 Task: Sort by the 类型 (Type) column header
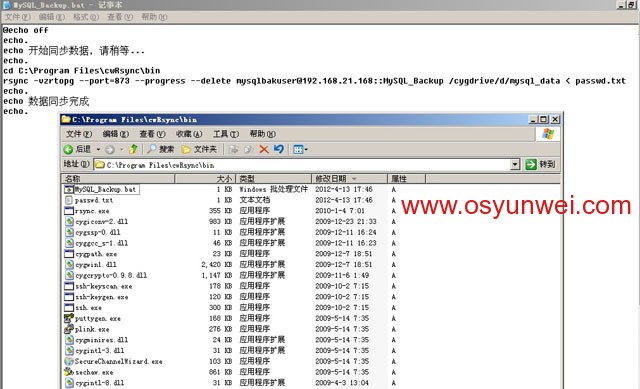click(x=273, y=179)
